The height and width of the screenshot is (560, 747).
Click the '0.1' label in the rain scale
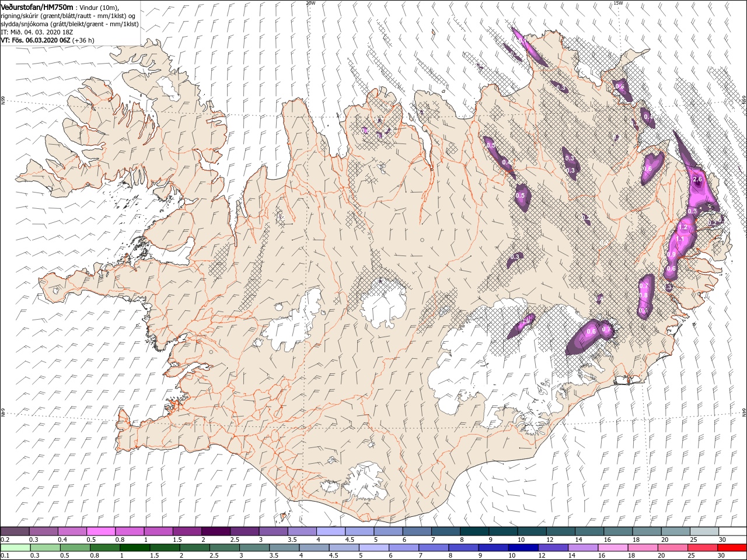point(5,555)
